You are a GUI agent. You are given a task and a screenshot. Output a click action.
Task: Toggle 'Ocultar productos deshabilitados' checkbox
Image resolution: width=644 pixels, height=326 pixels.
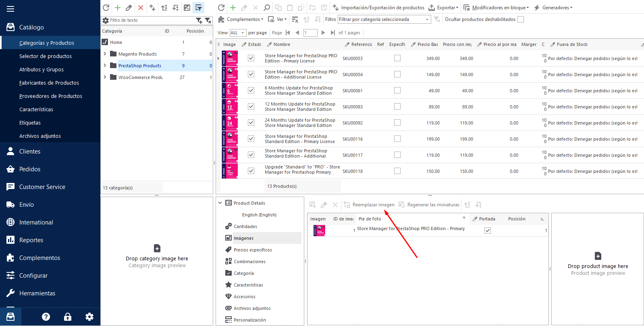coord(521,19)
